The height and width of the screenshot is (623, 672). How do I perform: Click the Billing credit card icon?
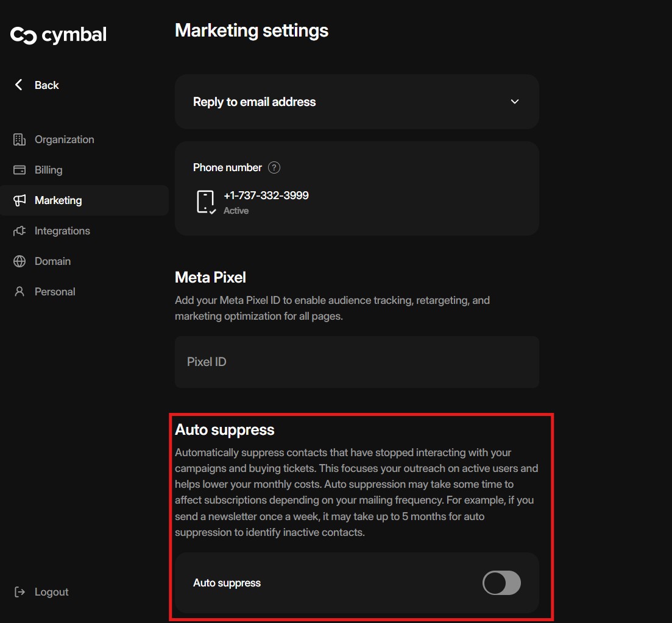click(x=19, y=170)
